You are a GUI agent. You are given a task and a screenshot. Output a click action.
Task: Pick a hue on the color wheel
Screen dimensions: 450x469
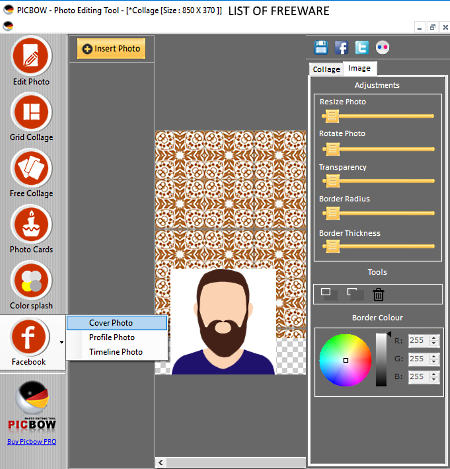click(345, 360)
